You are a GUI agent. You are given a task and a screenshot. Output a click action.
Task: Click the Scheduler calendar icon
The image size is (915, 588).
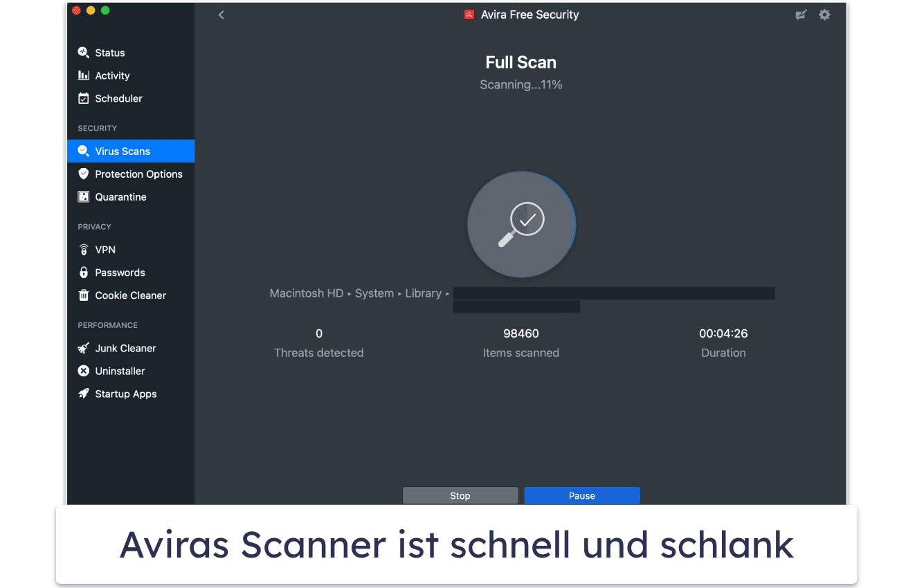click(x=83, y=98)
